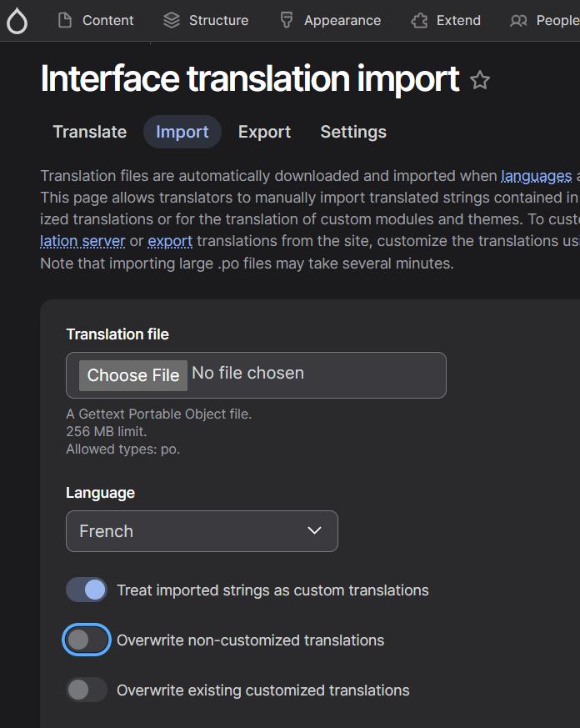This screenshot has width=580, height=728.
Task: Click the Extend puzzle-piece icon
Action: (x=419, y=19)
